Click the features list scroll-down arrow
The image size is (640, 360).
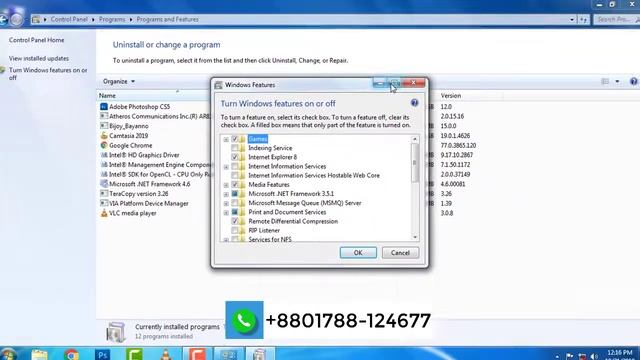click(415, 237)
